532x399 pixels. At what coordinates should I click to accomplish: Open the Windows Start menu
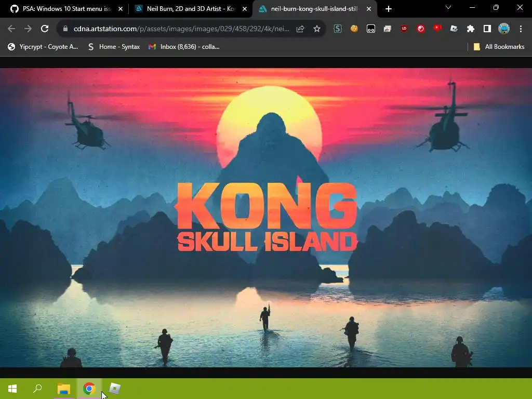coord(12,389)
